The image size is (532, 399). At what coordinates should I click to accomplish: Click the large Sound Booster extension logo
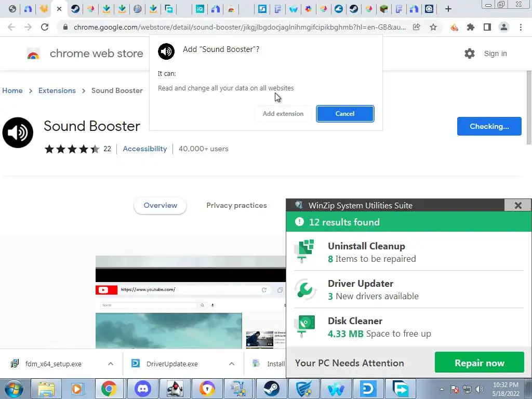pos(18,132)
